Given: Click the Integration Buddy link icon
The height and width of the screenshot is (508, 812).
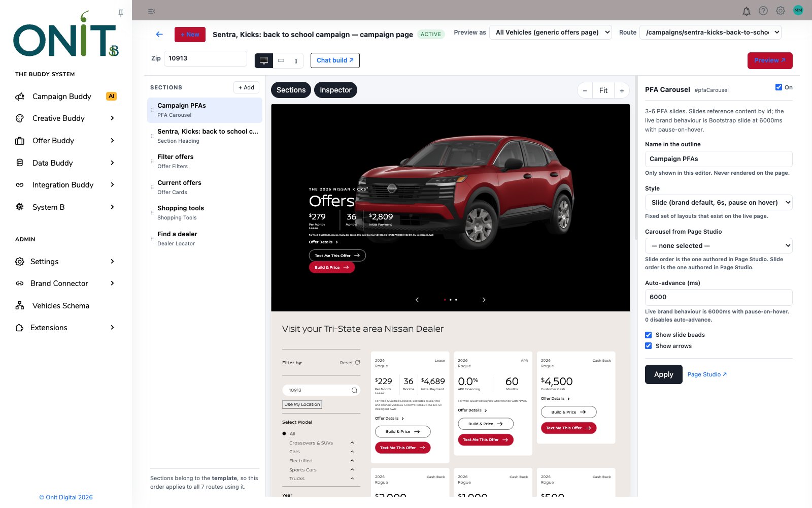Looking at the screenshot, I should [x=20, y=185].
